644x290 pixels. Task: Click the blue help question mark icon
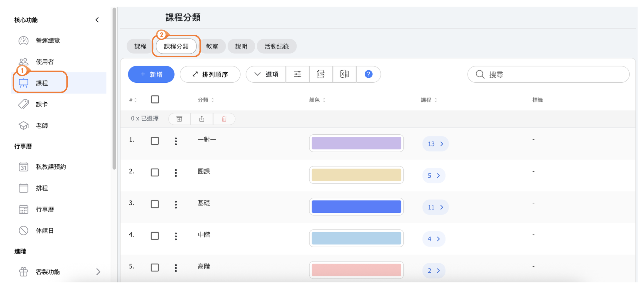tap(368, 74)
